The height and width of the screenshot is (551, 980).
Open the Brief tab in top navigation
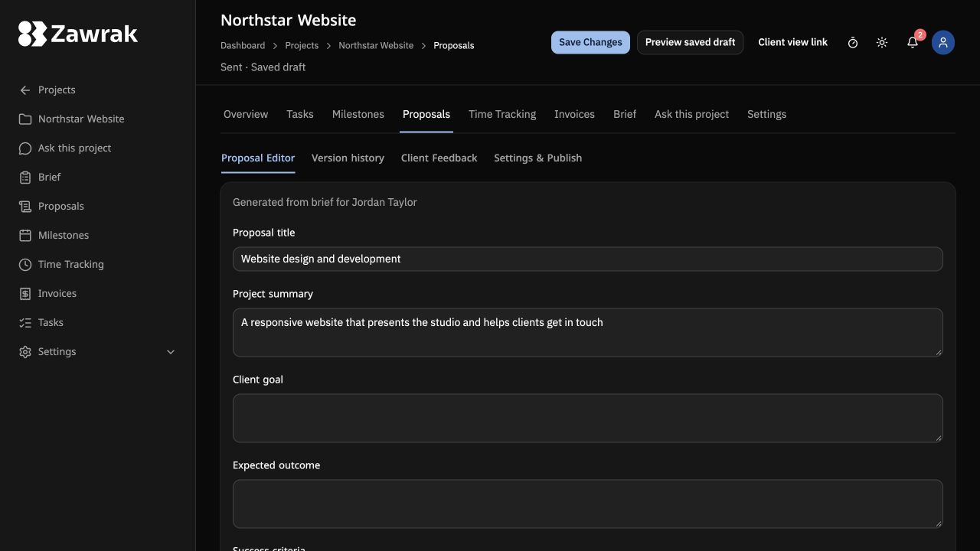625,114
